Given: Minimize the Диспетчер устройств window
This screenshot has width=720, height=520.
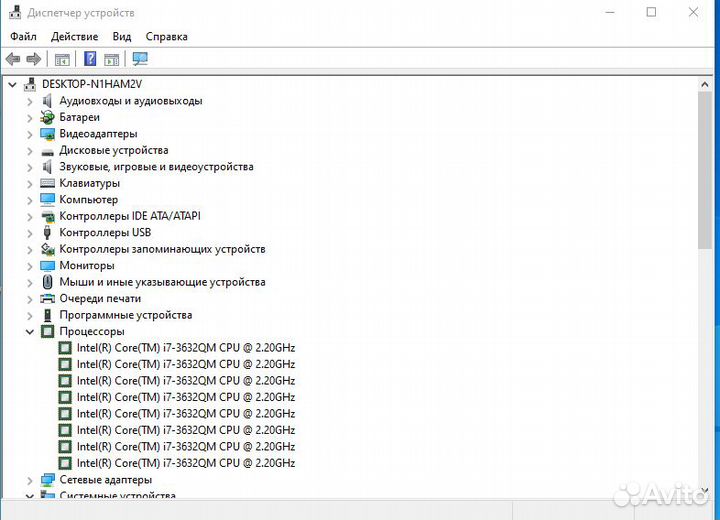Looking at the screenshot, I should [610, 12].
